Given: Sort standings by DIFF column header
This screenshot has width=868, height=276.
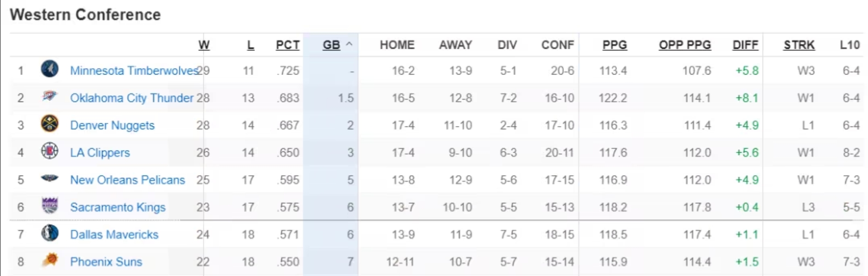Looking at the screenshot, I should pyautogui.click(x=745, y=45).
